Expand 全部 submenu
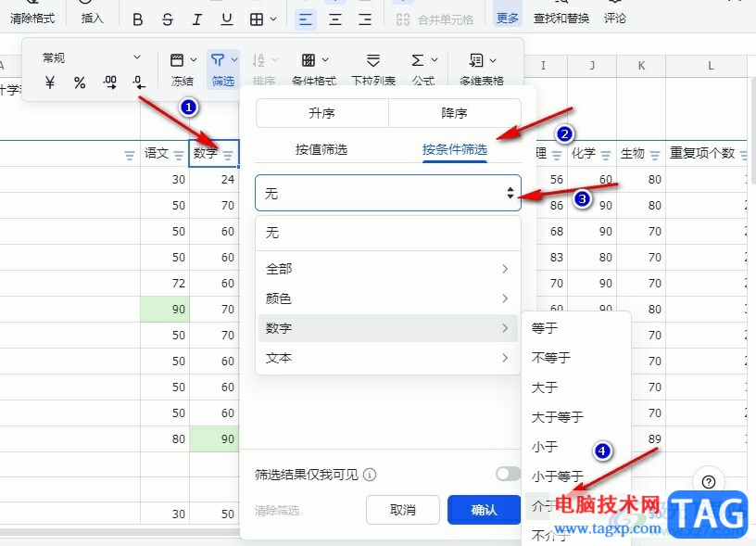The image size is (756, 546). pyautogui.click(x=388, y=269)
